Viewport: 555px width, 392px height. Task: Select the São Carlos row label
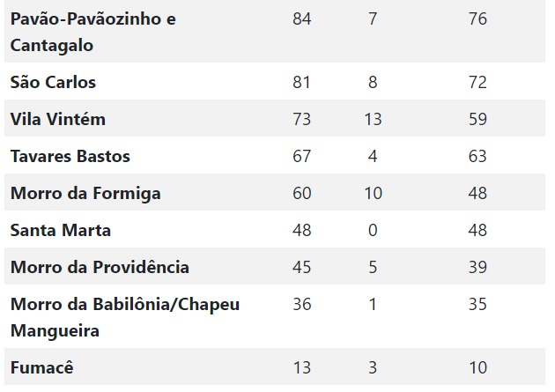(53, 83)
